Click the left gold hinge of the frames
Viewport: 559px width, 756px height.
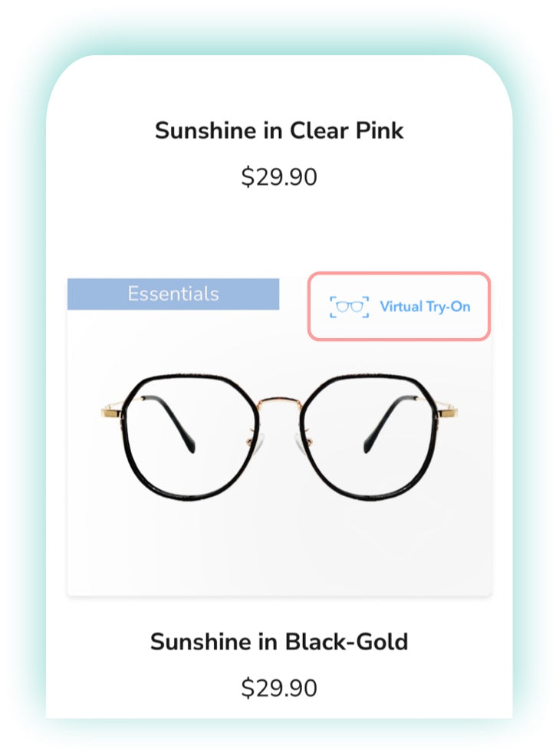[112, 411]
